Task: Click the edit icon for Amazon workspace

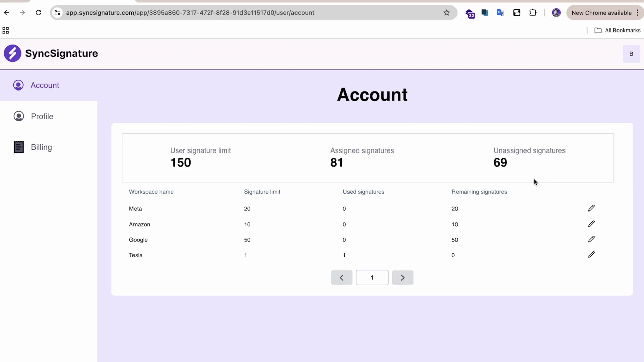Action: [x=591, y=224]
